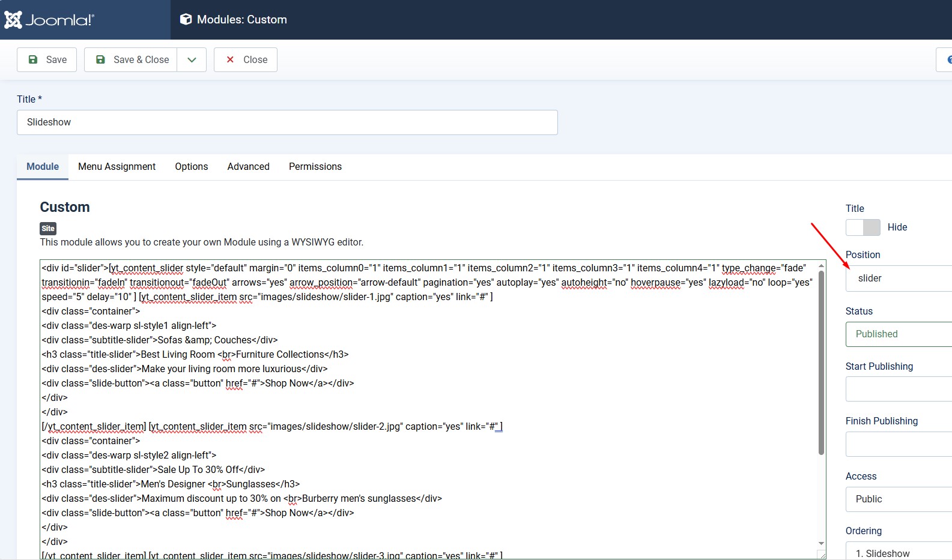Viewport: 952px width, 560px height.
Task: Open the Advanced tab
Action: [248, 167]
